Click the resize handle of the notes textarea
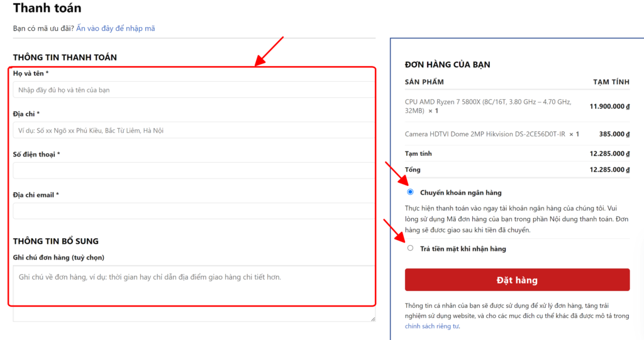 coord(372,319)
